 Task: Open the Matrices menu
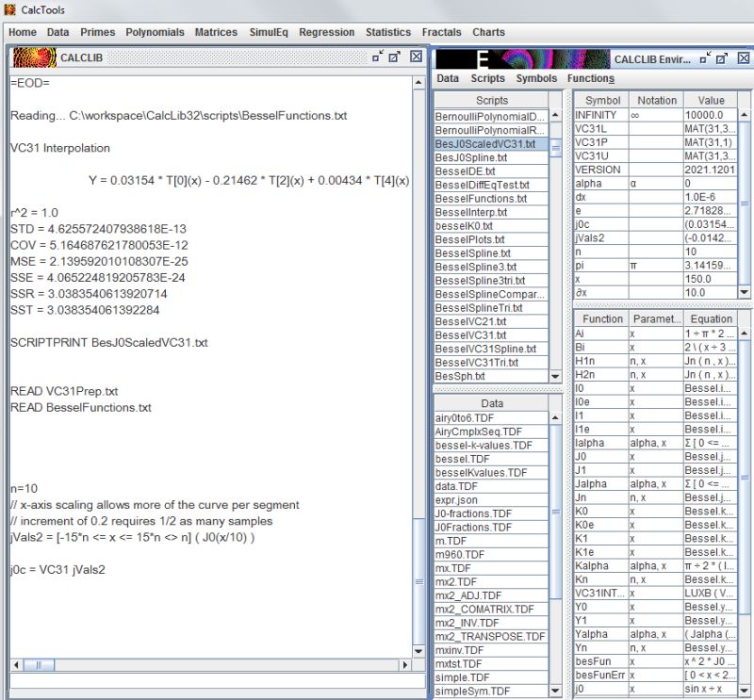point(216,32)
